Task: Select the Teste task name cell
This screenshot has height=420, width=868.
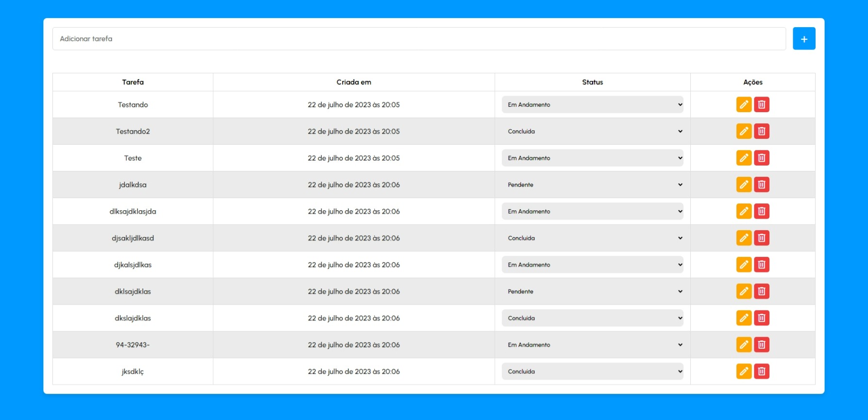Action: coord(133,158)
